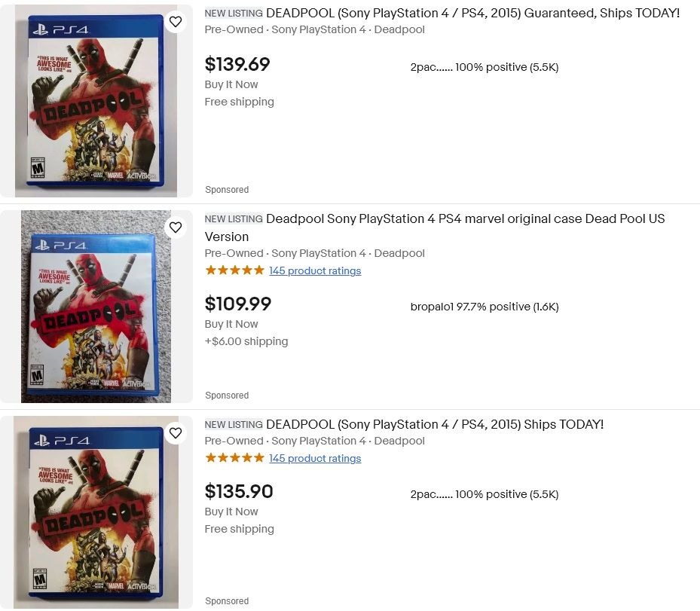The image size is (700, 611).
Task: Click the $109.99 price
Action: click(238, 304)
